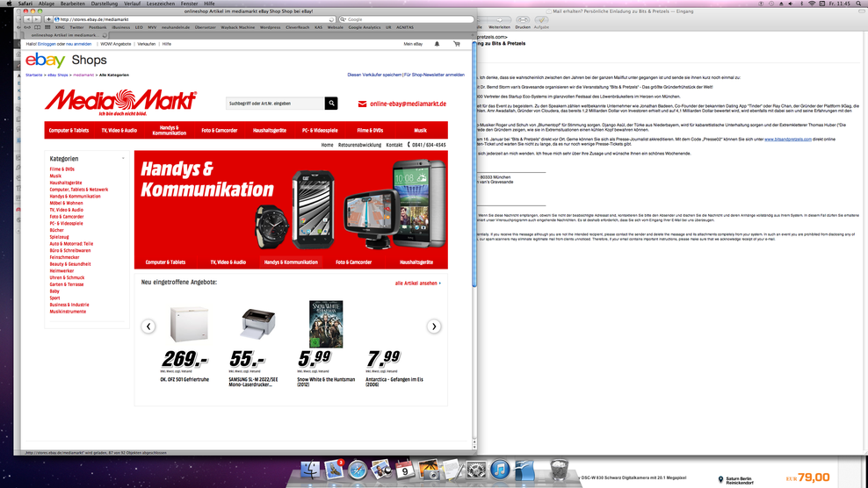Open the Lesezeichen menu

click(x=161, y=4)
